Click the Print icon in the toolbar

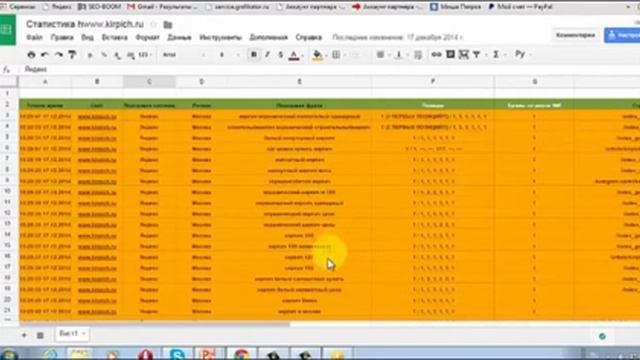(31, 55)
